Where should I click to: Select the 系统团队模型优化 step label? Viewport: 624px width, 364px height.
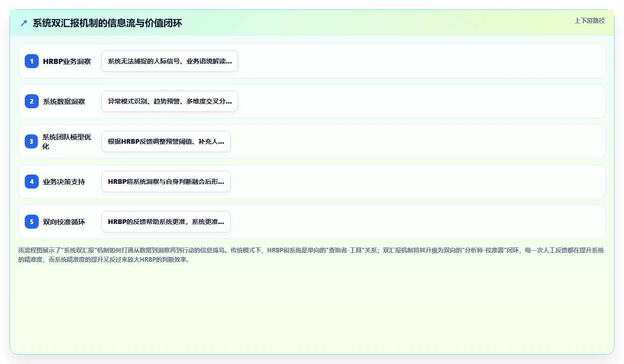pos(67,141)
